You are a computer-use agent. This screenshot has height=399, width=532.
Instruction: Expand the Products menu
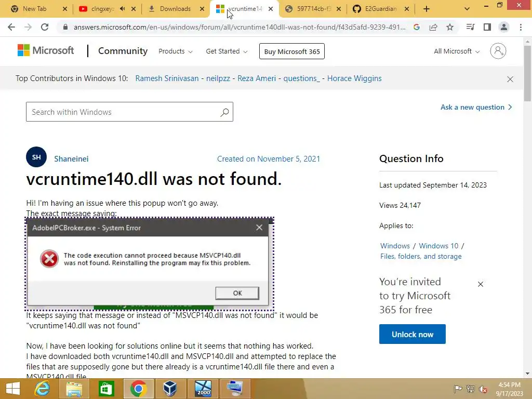[176, 51]
